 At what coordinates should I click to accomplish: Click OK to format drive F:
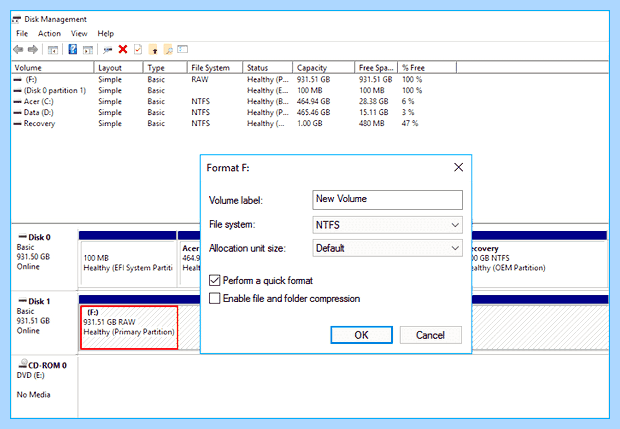(361, 335)
